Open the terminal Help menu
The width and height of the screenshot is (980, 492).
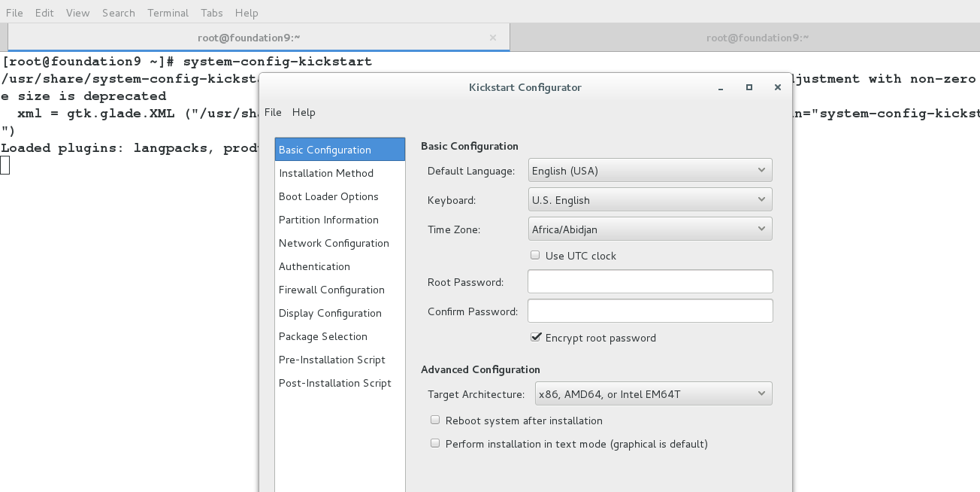point(247,13)
